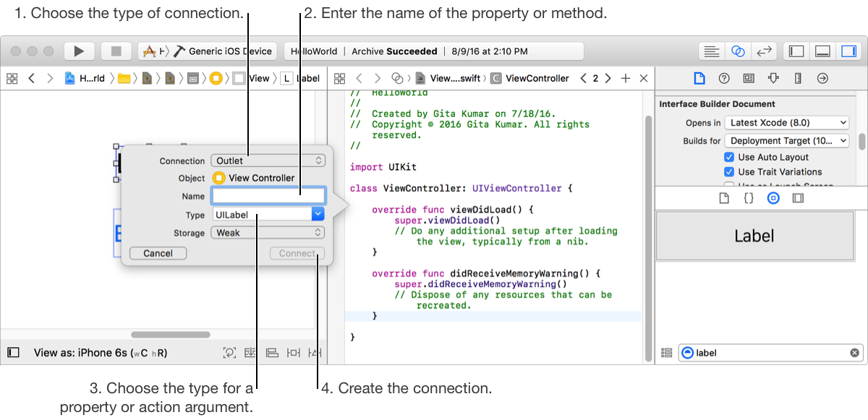This screenshot has width=868, height=420.
Task: Go forward in assistant editor history
Action: pyautogui.click(x=378, y=78)
